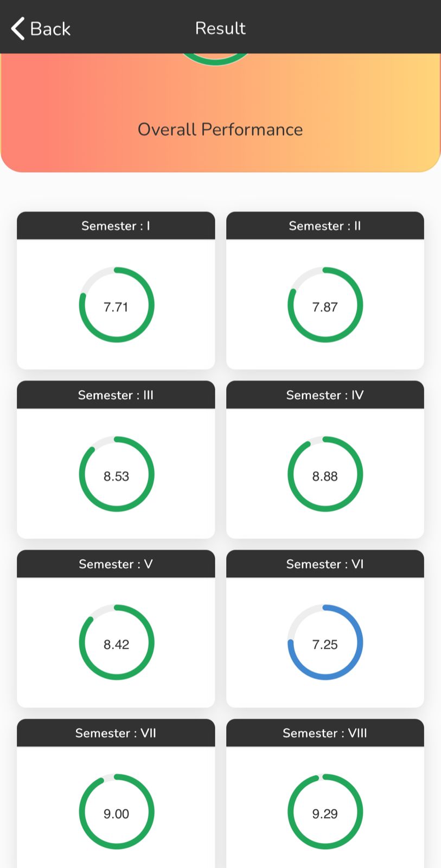This screenshot has height=868, width=441.
Task: Open the Semester VIII header
Action: click(x=324, y=733)
